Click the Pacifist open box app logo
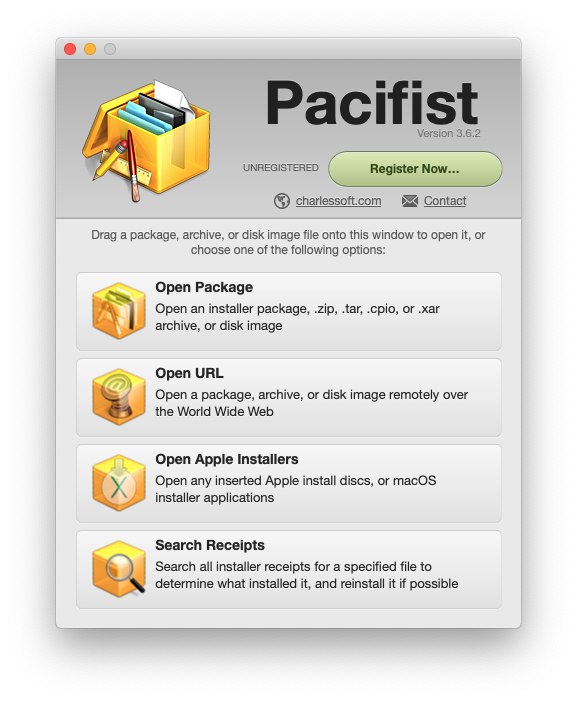This screenshot has height=702, width=577. [x=146, y=141]
